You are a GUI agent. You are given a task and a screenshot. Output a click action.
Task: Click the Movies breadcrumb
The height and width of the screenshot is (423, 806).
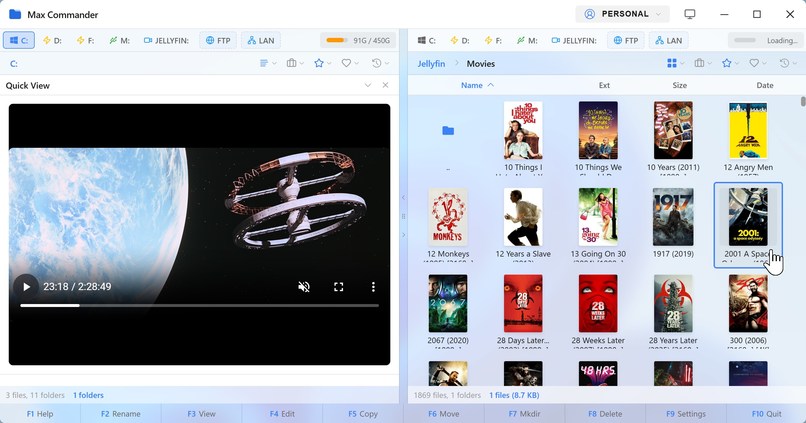click(x=481, y=64)
